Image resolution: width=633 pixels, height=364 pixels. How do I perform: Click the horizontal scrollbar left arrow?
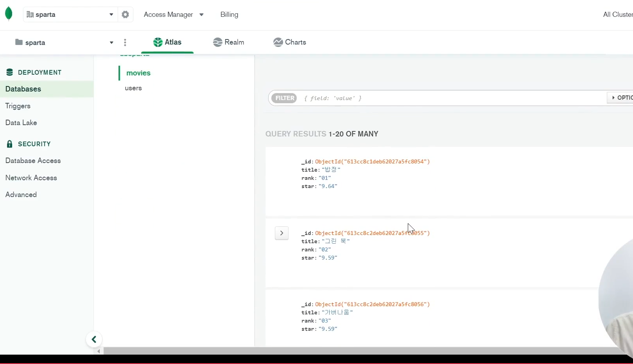(x=99, y=351)
